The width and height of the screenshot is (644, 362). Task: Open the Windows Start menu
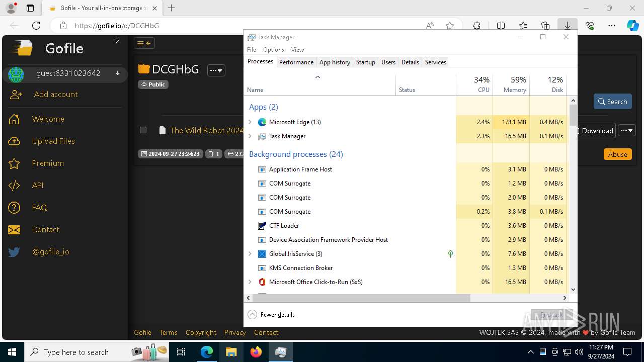tap(12, 352)
